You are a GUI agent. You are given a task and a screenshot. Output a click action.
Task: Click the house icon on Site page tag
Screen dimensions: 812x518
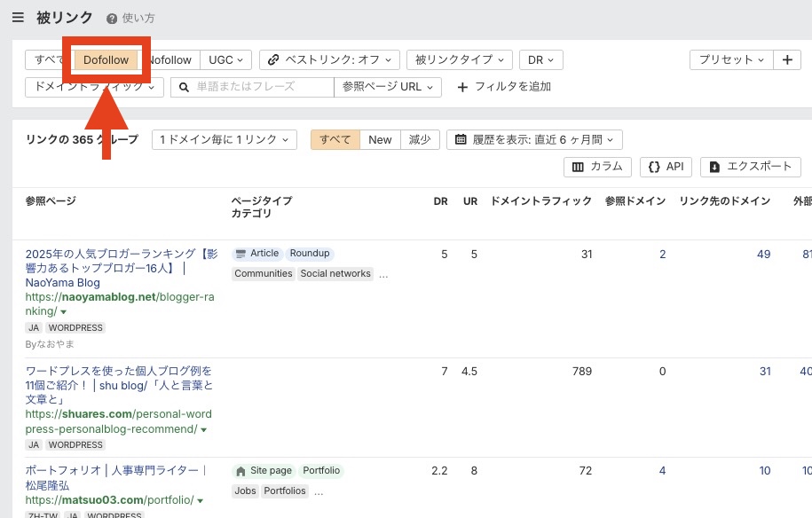pos(242,471)
